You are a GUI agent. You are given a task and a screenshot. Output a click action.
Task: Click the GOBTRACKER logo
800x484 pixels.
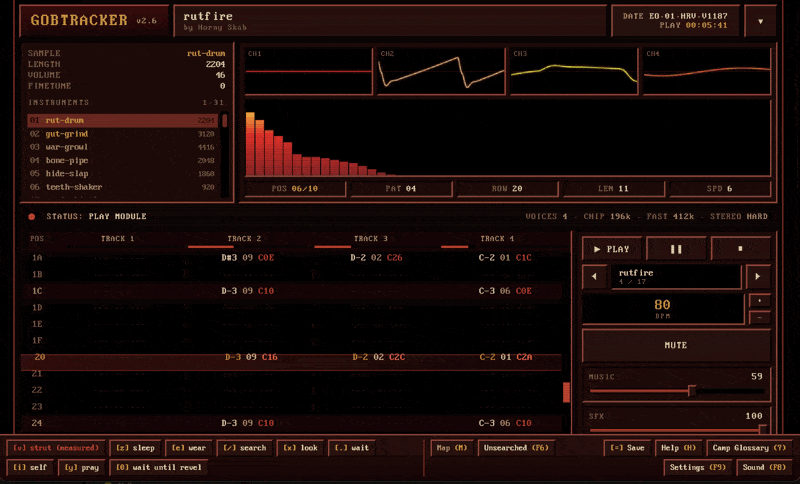click(x=79, y=20)
